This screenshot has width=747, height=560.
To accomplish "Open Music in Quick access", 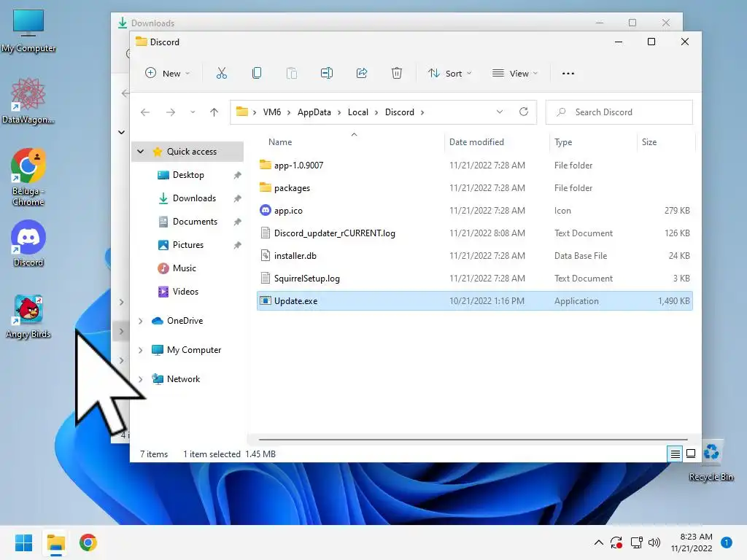I will pos(184,268).
